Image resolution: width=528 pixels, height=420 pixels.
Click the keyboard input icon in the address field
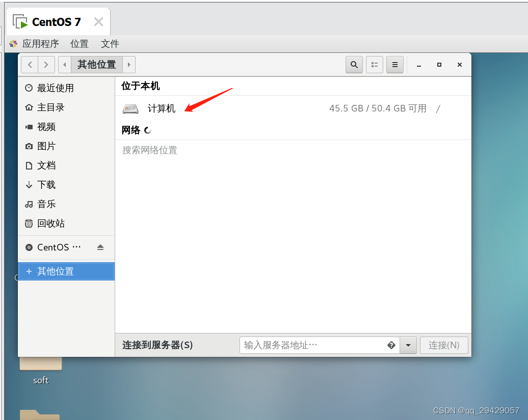pyautogui.click(x=391, y=345)
